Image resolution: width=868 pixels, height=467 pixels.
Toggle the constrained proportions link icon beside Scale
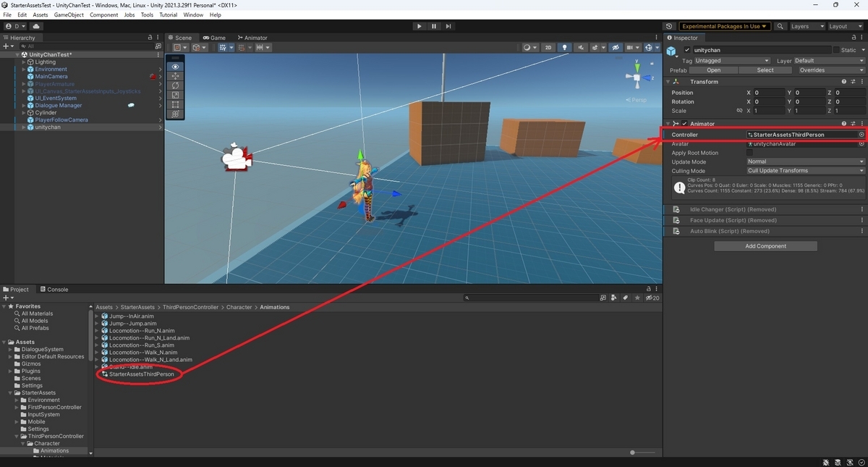point(739,111)
